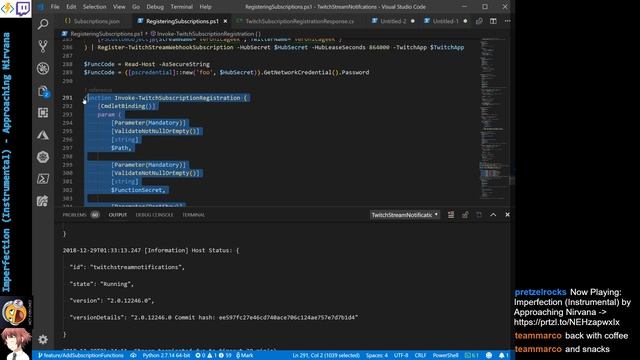Open the Kubernetes wheel icon view

pyautogui.click(x=43, y=157)
